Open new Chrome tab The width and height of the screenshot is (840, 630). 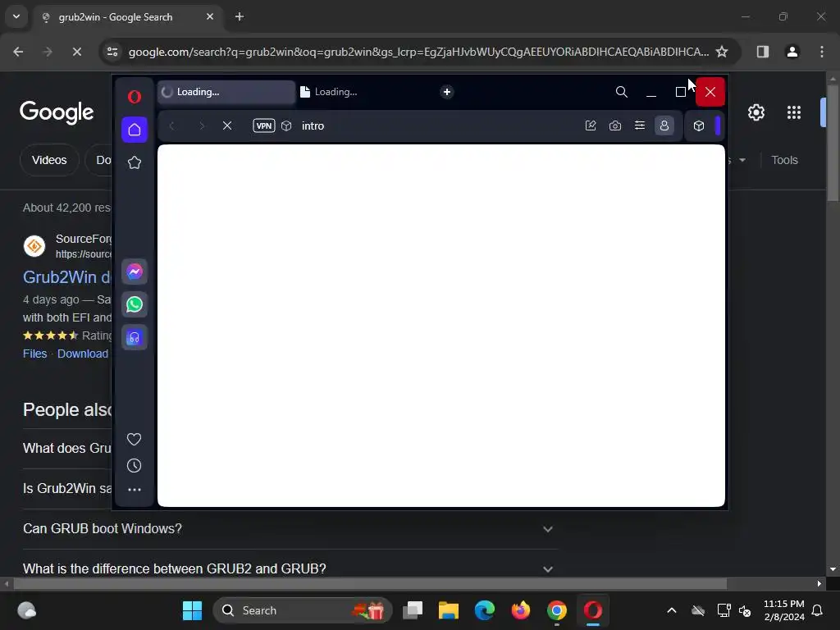pos(240,16)
